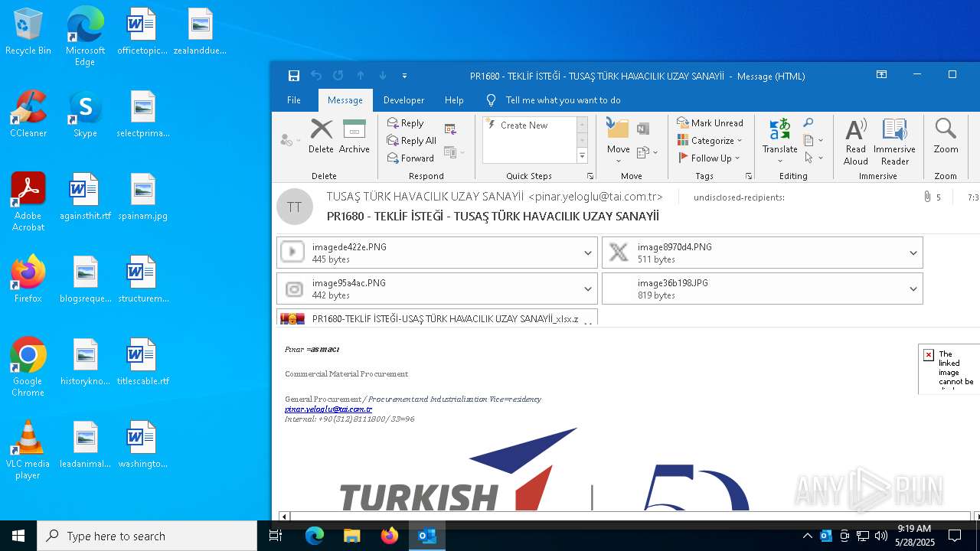Archive this email message

pyautogui.click(x=354, y=137)
